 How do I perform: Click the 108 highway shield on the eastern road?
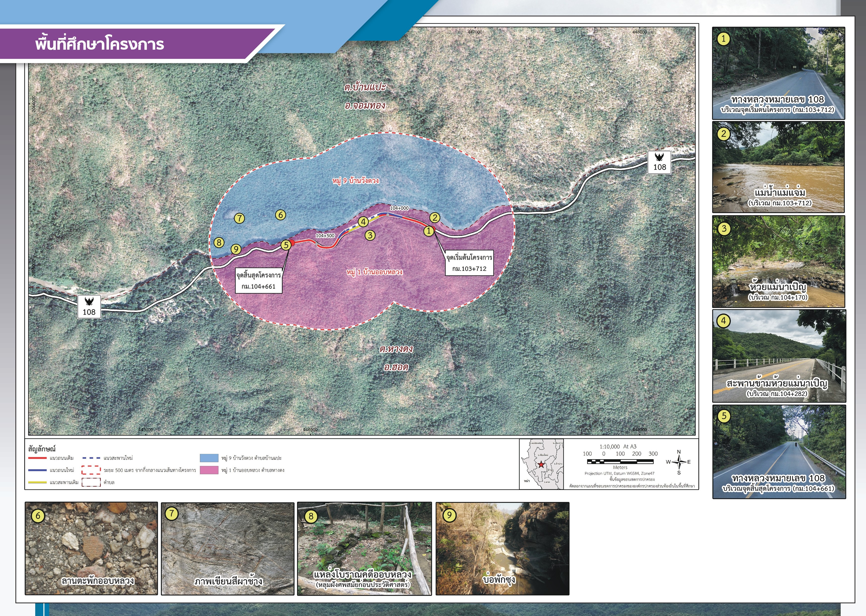[659, 162]
